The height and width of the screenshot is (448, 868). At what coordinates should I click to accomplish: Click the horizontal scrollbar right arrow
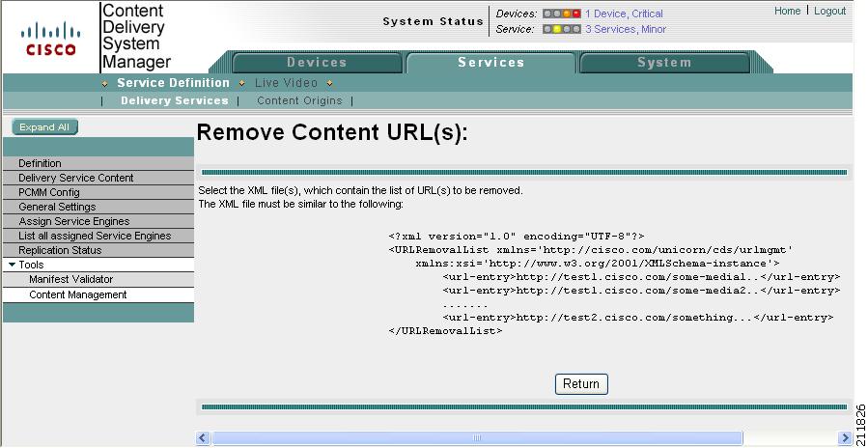pos(845,438)
